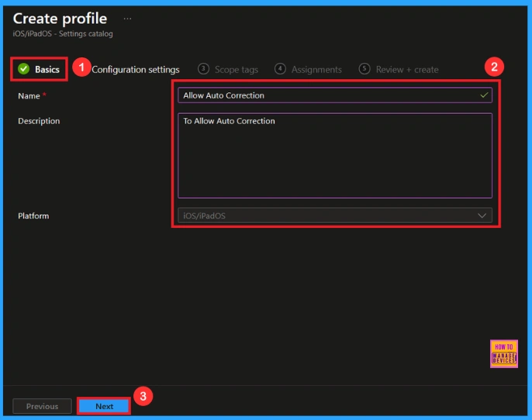Click the step 4 circle icon for Assignments

coord(280,69)
